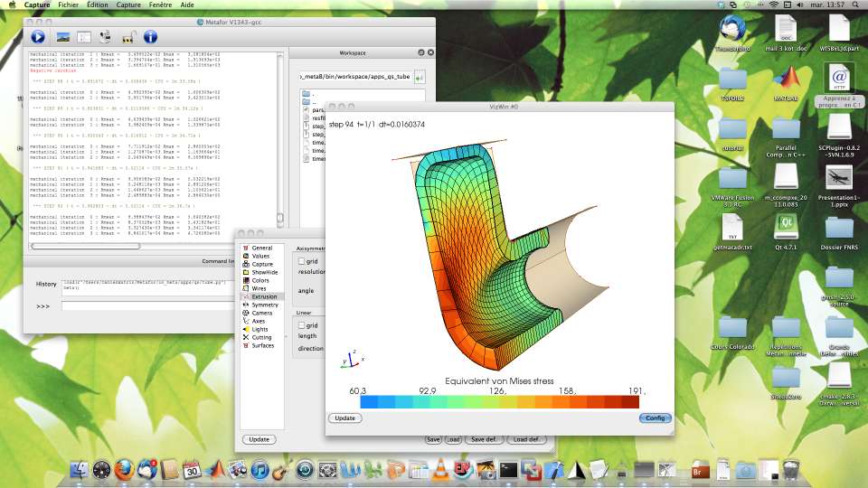This screenshot has width=868, height=488.
Task: Select Wires in the config list
Action: pos(259,288)
